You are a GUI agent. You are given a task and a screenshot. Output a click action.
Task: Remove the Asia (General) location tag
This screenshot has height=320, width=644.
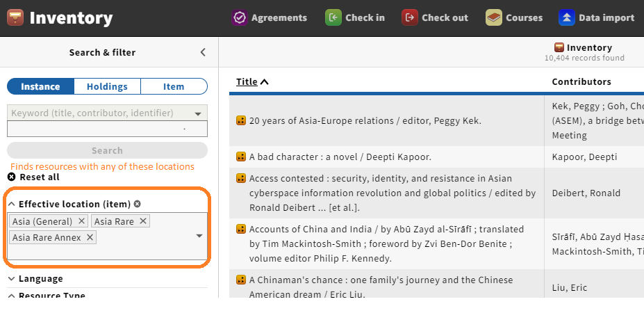click(81, 221)
